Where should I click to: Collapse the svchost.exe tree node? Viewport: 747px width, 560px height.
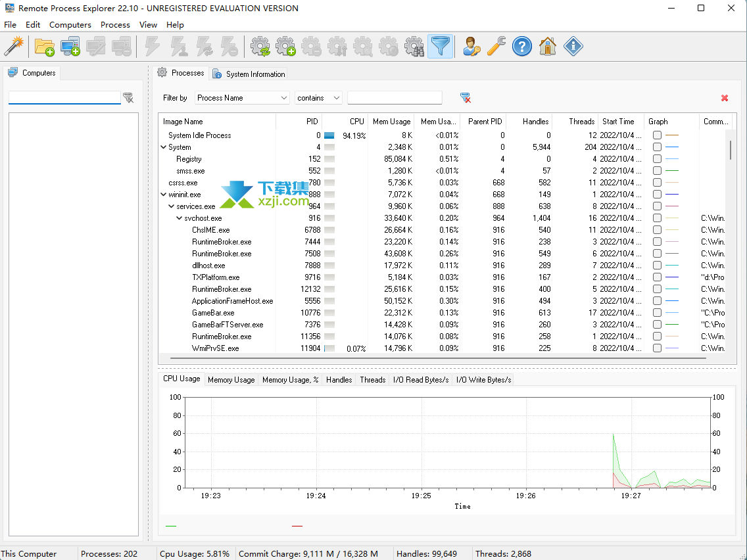[x=179, y=218]
